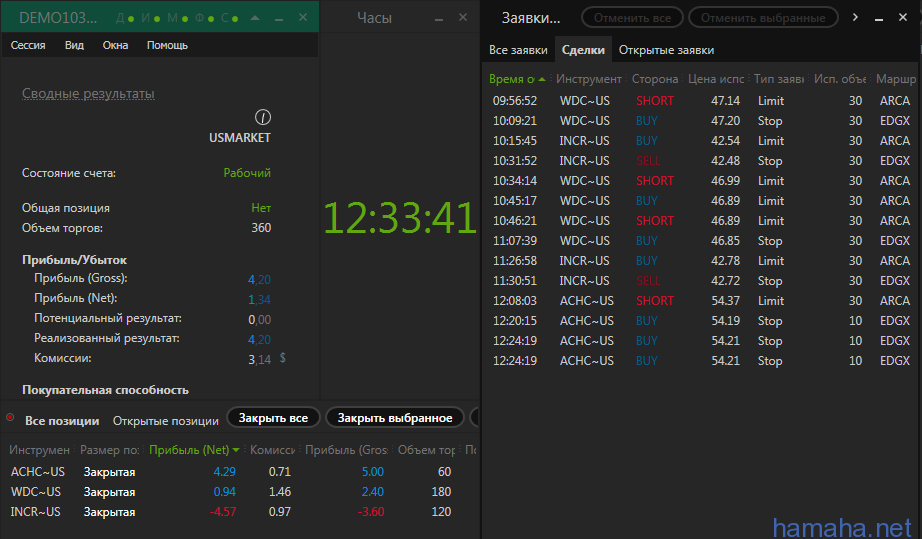
Task: Select the Все позиции tab
Action: (62, 421)
